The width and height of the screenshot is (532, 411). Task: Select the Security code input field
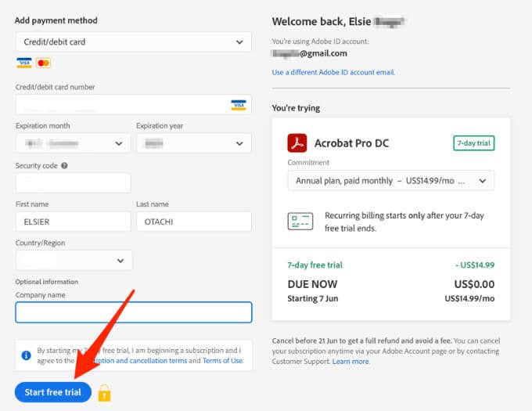[73, 183]
